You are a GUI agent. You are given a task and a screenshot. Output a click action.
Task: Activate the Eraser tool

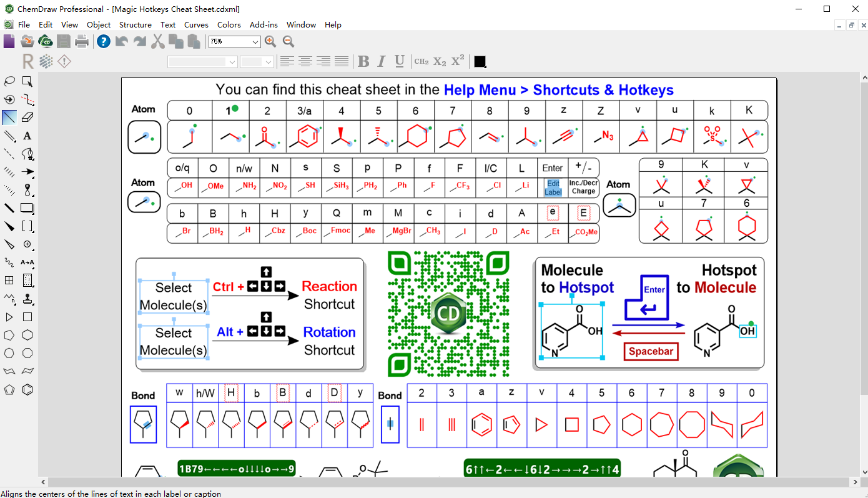pyautogui.click(x=27, y=117)
